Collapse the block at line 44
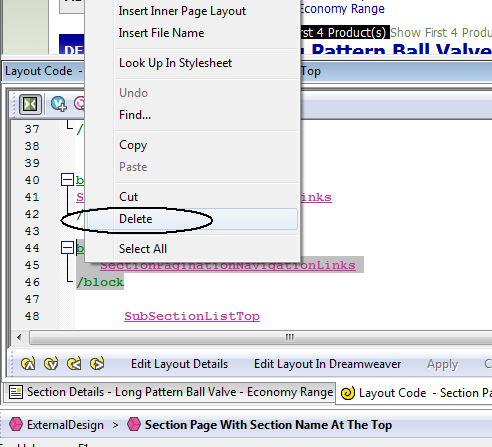The height and width of the screenshot is (447, 492). point(67,248)
